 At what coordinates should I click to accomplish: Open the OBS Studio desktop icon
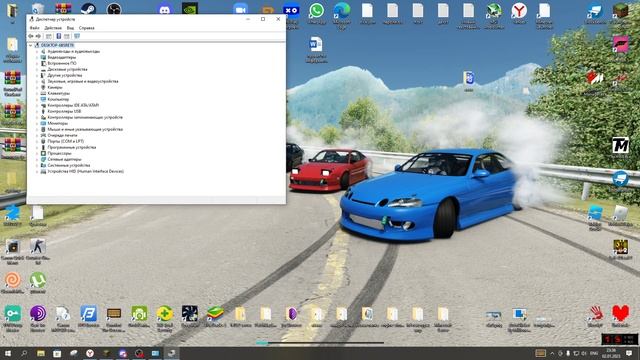(x=114, y=9)
